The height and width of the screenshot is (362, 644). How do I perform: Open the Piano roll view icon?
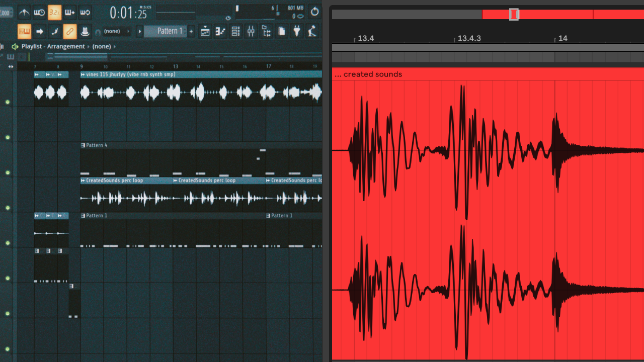[220, 31]
